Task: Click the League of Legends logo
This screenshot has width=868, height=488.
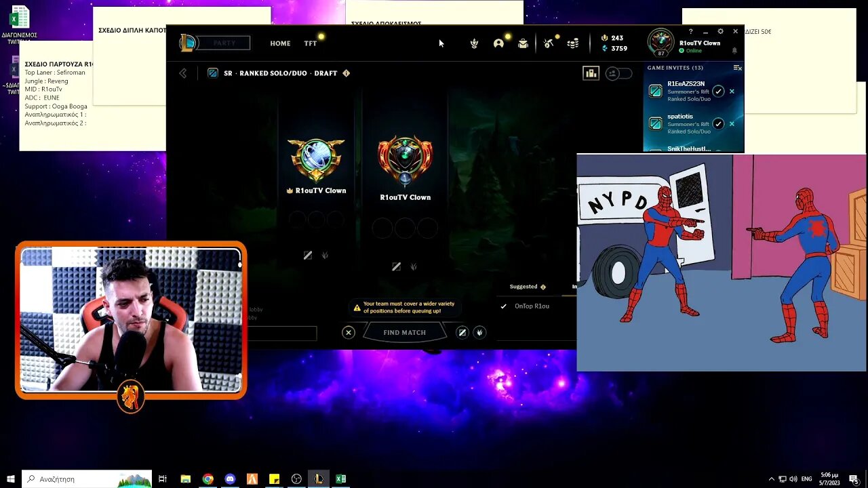Action: (188, 43)
